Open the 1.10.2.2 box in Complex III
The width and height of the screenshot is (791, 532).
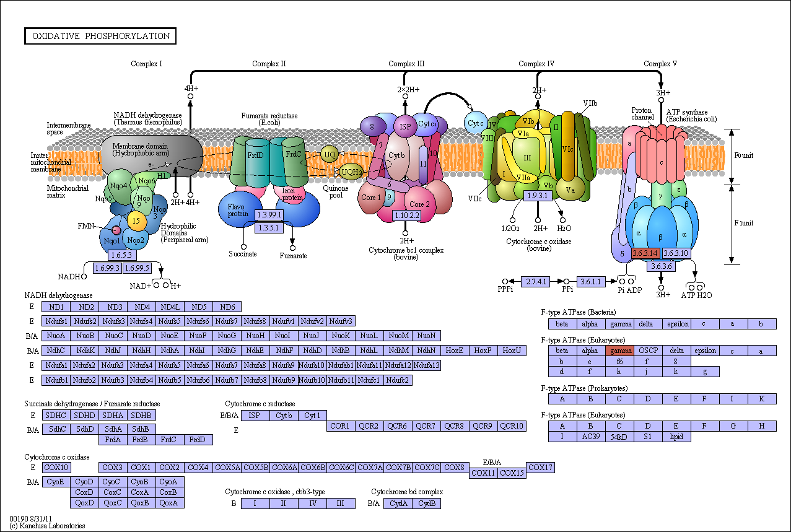pyautogui.click(x=407, y=215)
